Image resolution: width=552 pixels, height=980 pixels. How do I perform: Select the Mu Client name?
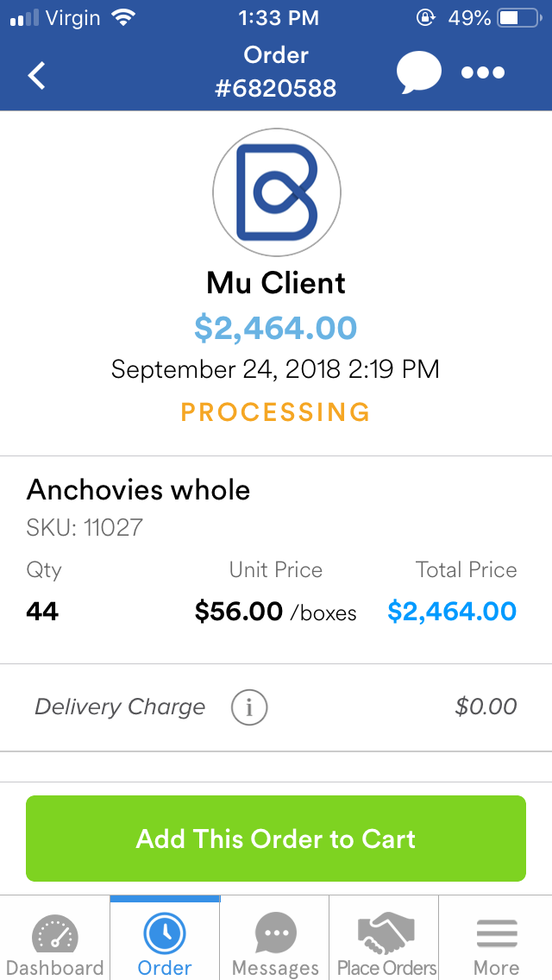pos(275,283)
